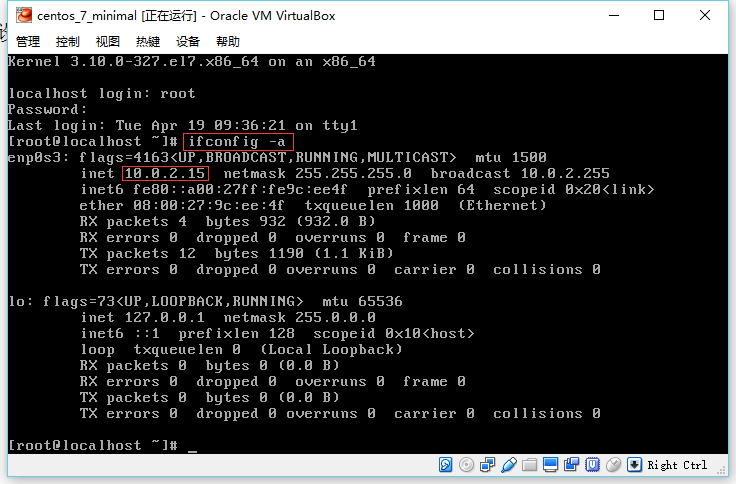Click 'bytes 932 (932.0 B)' text
This screenshot has width=736, height=484.
(x=291, y=221)
